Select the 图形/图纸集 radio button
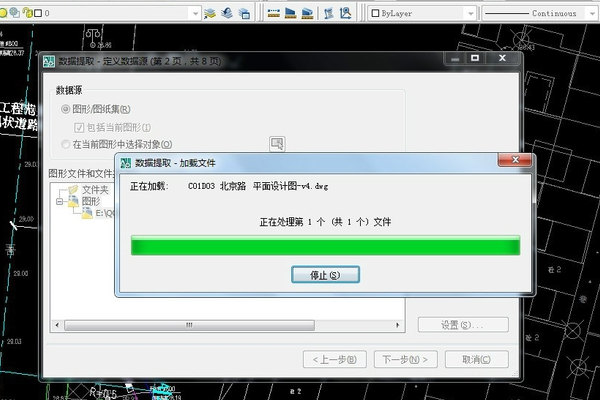600x400 pixels. pyautogui.click(x=65, y=109)
